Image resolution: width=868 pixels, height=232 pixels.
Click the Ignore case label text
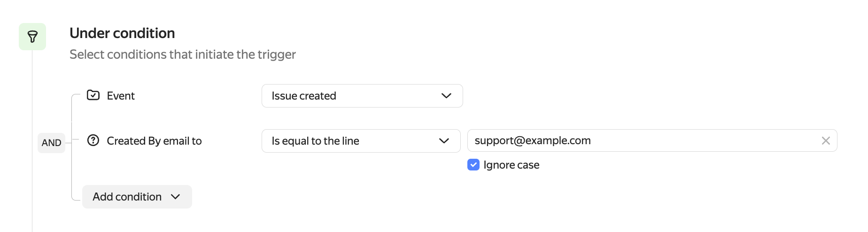point(511,165)
